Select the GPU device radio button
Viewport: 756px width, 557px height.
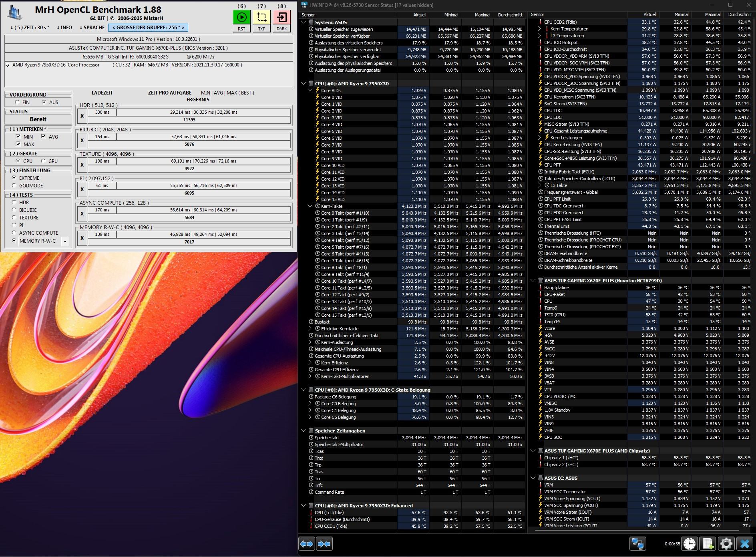point(43,161)
